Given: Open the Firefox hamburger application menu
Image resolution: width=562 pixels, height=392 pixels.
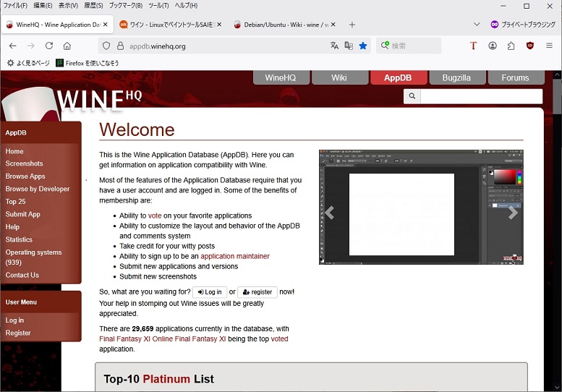Looking at the screenshot, I should pos(549,46).
